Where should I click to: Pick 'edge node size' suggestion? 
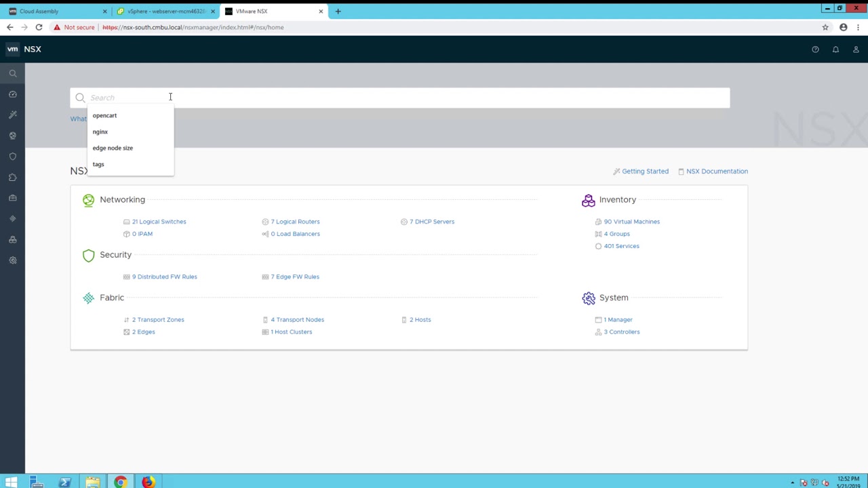[113, 148]
